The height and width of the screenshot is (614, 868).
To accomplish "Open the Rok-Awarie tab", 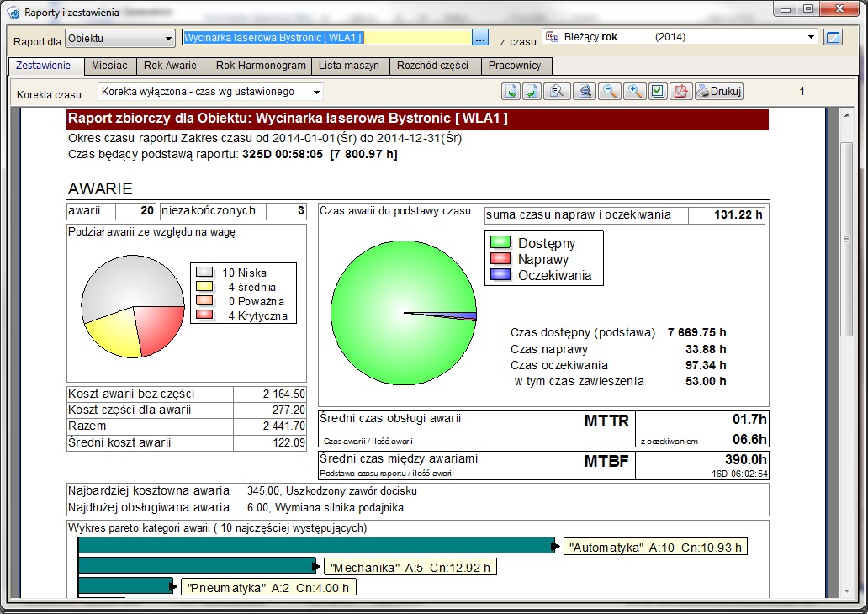I will tap(171, 66).
